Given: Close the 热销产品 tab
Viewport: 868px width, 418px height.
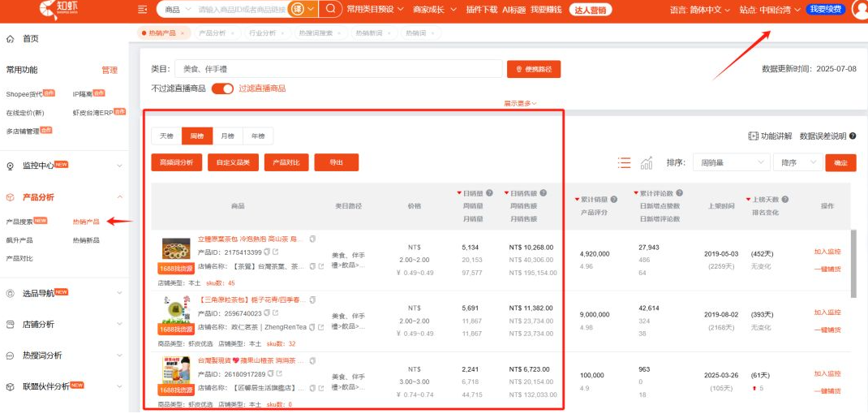Looking at the screenshot, I should tap(183, 33).
